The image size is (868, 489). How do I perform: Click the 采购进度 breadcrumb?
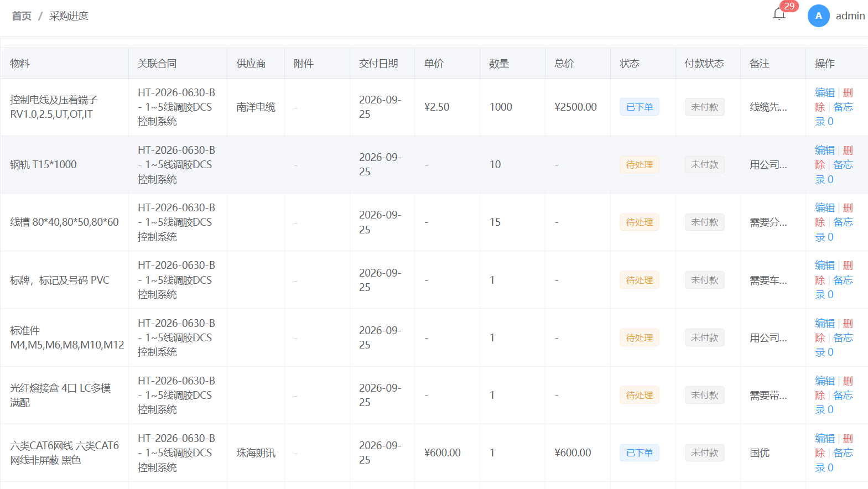69,16
